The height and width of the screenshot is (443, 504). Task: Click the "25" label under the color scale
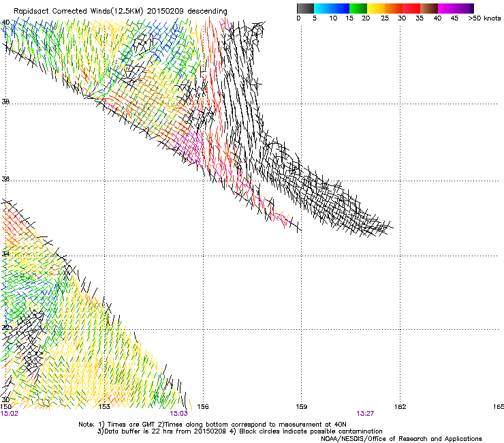pyautogui.click(x=385, y=18)
